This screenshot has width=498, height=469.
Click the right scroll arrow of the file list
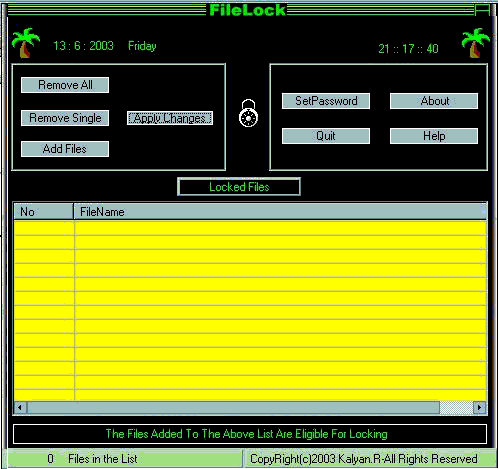point(479,407)
